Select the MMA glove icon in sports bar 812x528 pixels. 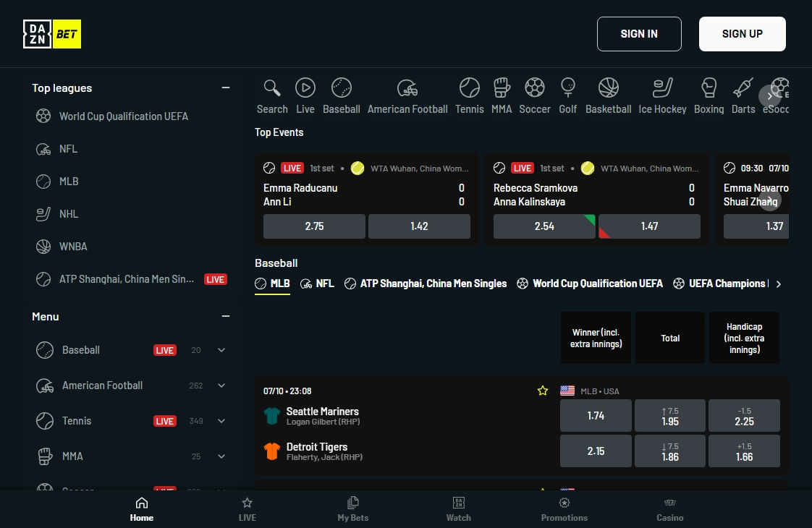pyautogui.click(x=502, y=88)
